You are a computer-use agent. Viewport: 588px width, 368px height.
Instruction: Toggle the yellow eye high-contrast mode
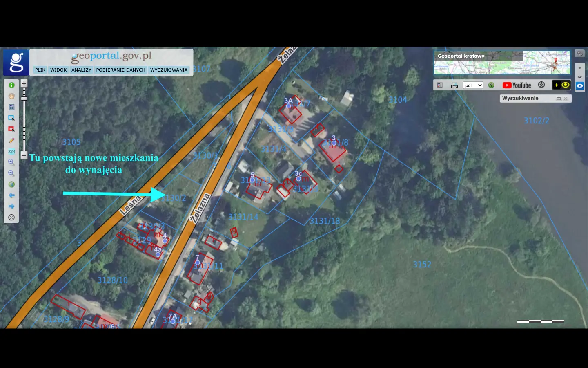pyautogui.click(x=566, y=85)
